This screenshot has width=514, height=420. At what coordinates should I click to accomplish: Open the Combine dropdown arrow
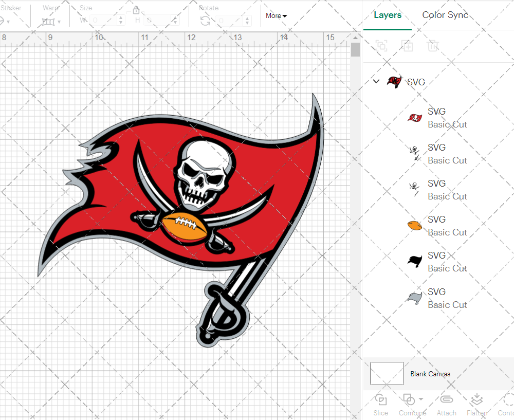pyautogui.click(x=421, y=399)
